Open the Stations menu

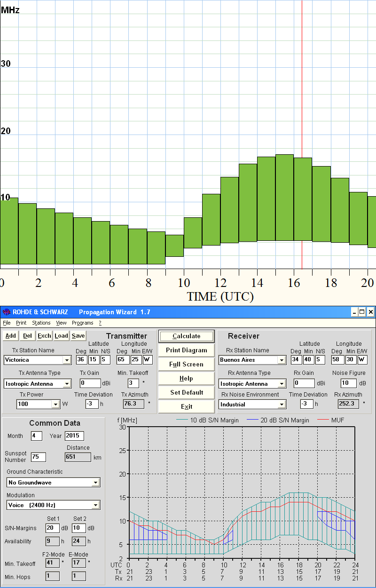pos(41,323)
